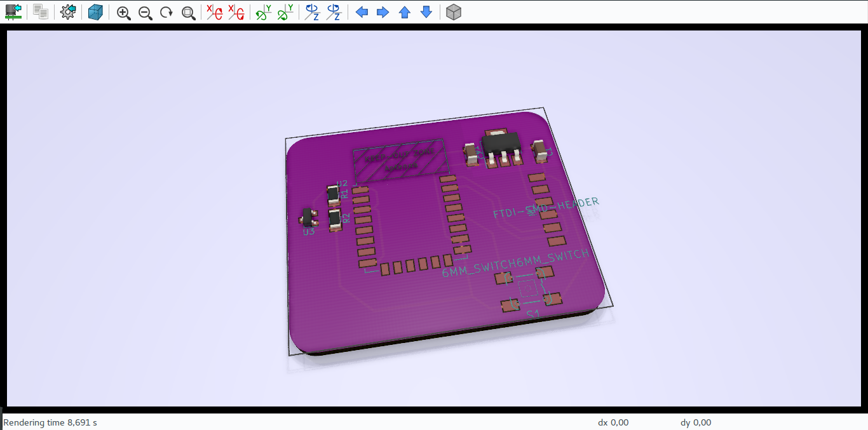Pan the view right with blue arrow

click(383, 11)
